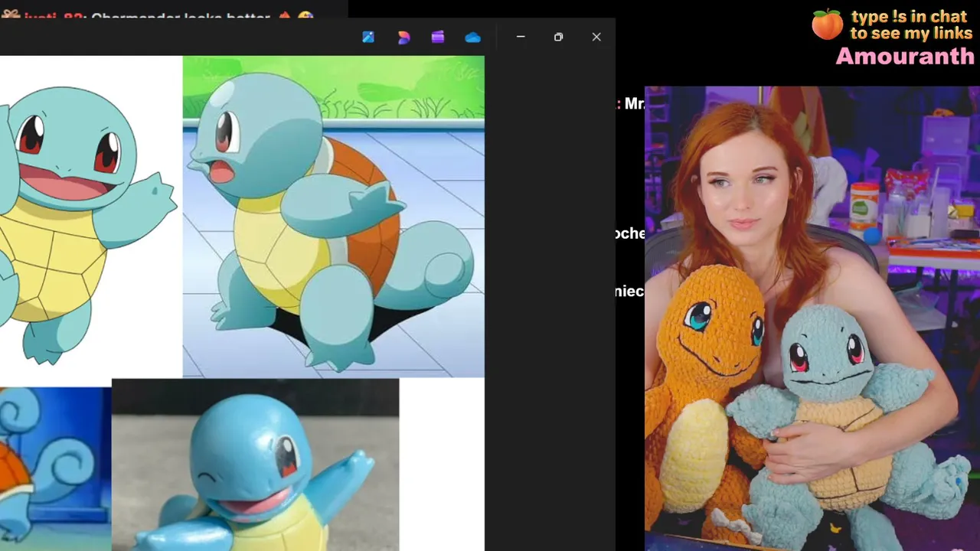Restore down the photo viewer window
This screenshot has height=551, width=980.
click(x=558, y=37)
